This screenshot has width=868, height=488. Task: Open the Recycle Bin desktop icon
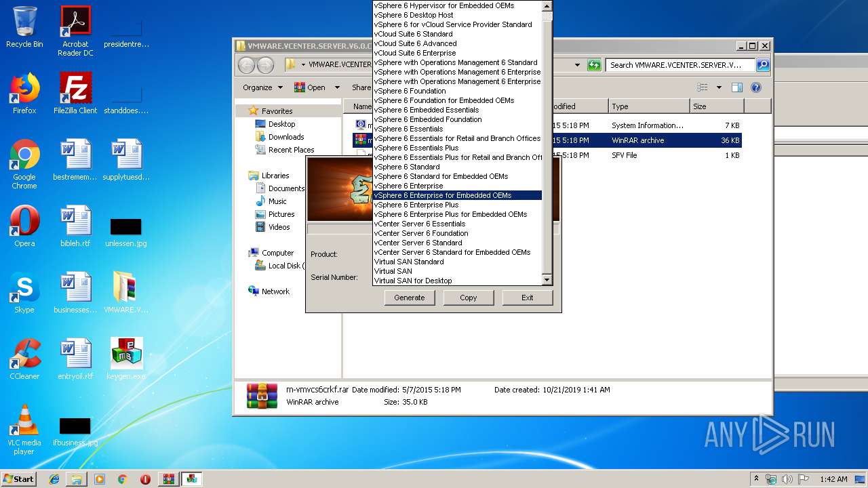pyautogui.click(x=24, y=27)
